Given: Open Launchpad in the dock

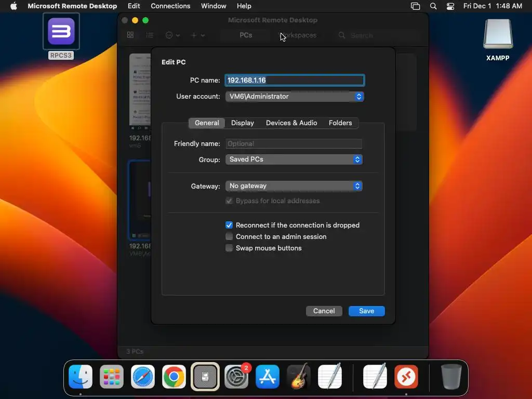Looking at the screenshot, I should (x=112, y=377).
